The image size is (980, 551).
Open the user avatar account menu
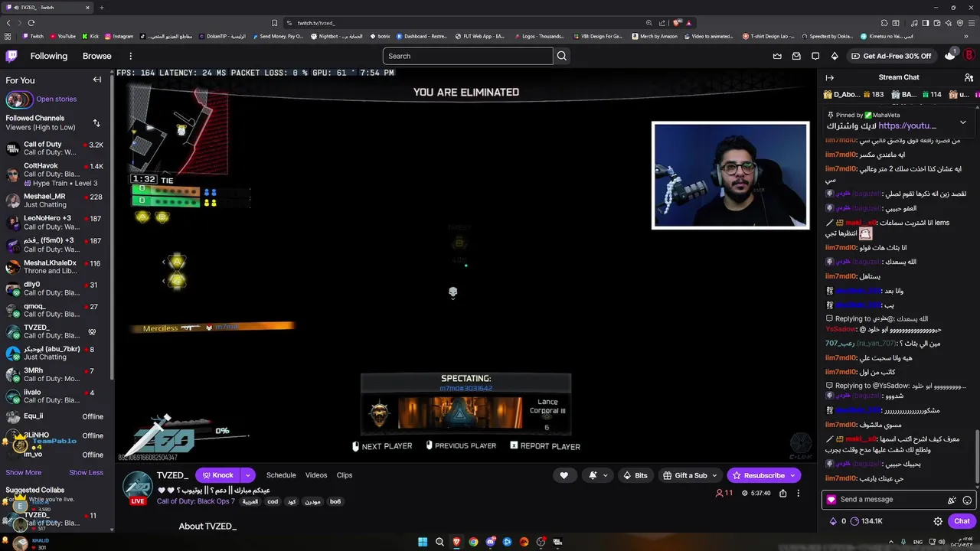969,56
